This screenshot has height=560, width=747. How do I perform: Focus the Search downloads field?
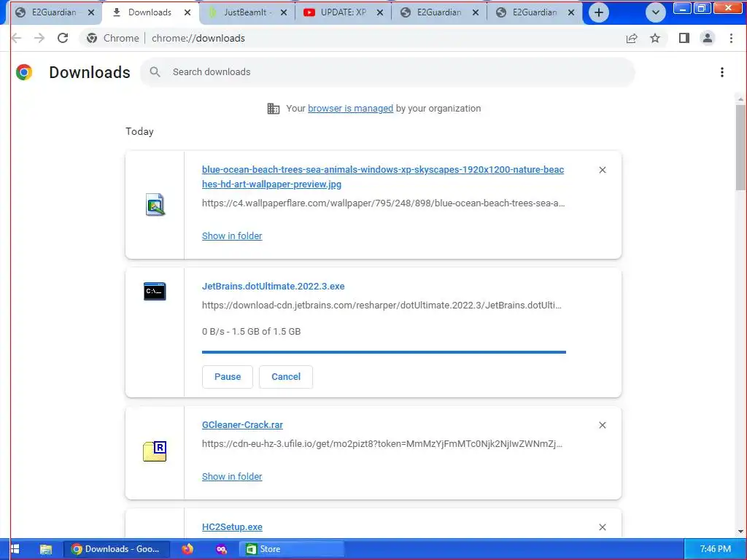[387, 72]
